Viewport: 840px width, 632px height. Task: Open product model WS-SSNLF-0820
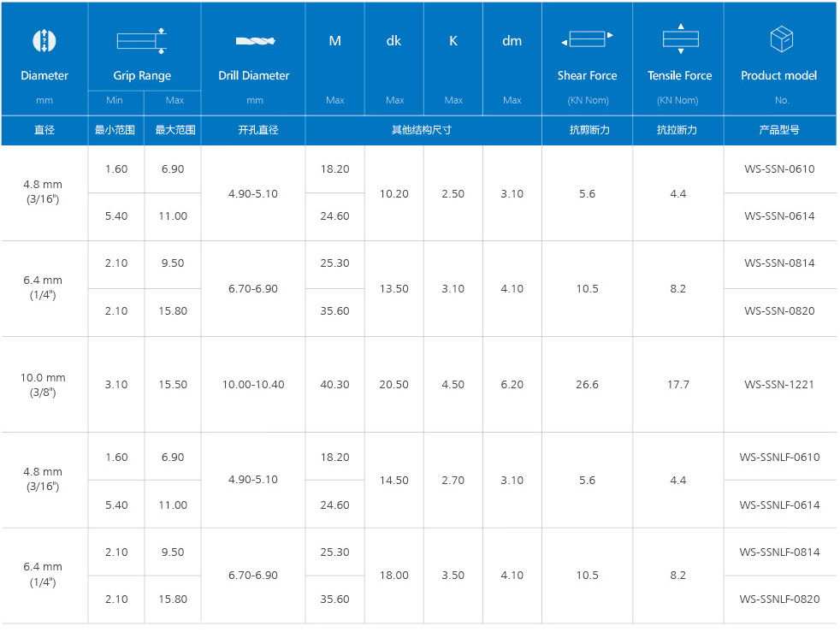click(x=779, y=599)
